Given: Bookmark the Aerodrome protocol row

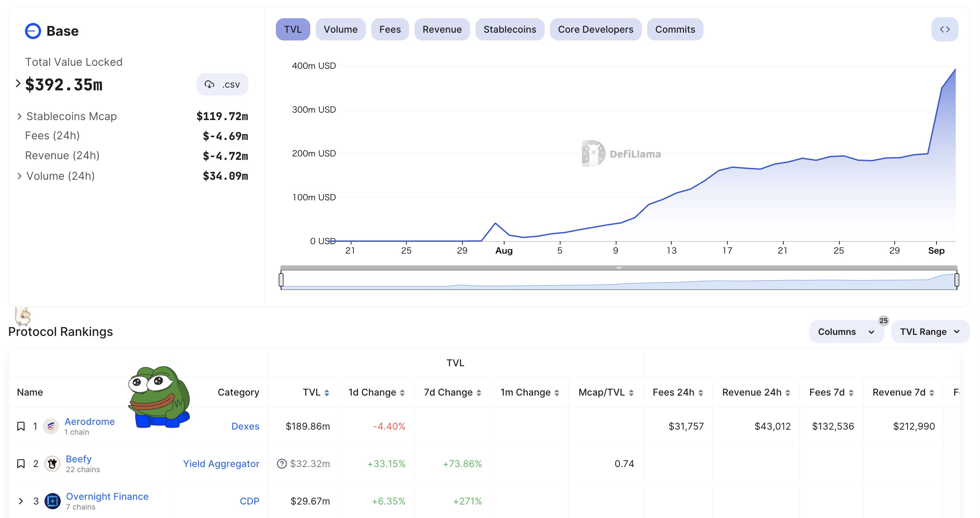Looking at the screenshot, I should point(21,426).
